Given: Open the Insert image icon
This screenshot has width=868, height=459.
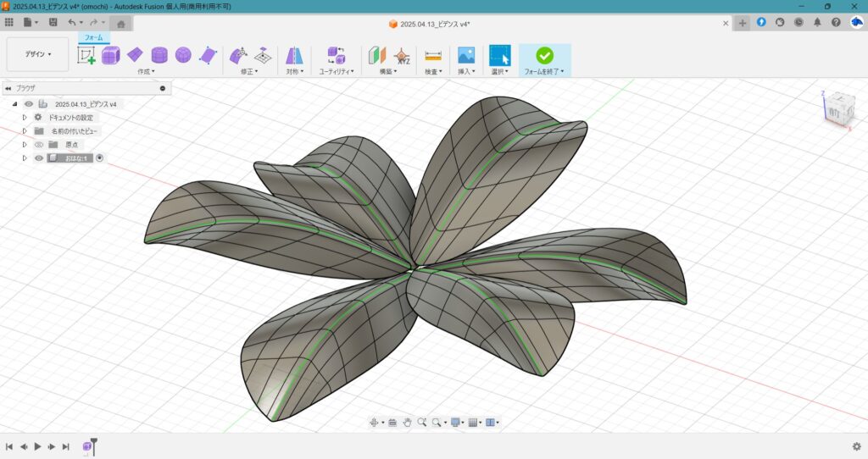Looking at the screenshot, I should point(465,56).
